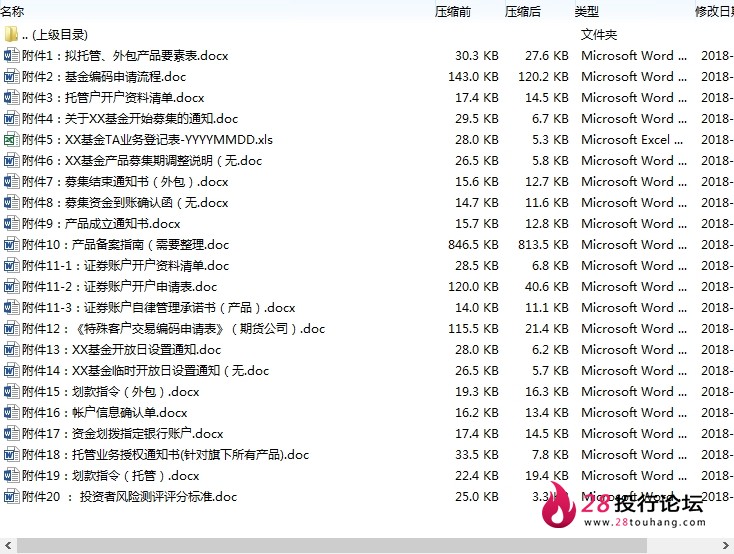Screen dimensions: 734x554
Task: Select file 附件2：基金编码申请流程.doc
Action: click(104, 77)
